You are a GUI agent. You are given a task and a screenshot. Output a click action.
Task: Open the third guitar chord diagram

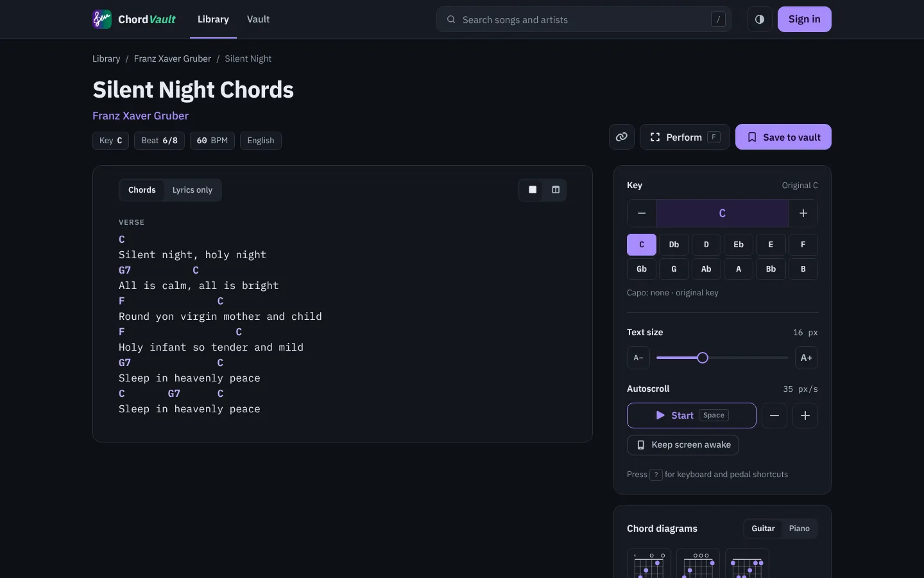(747, 564)
